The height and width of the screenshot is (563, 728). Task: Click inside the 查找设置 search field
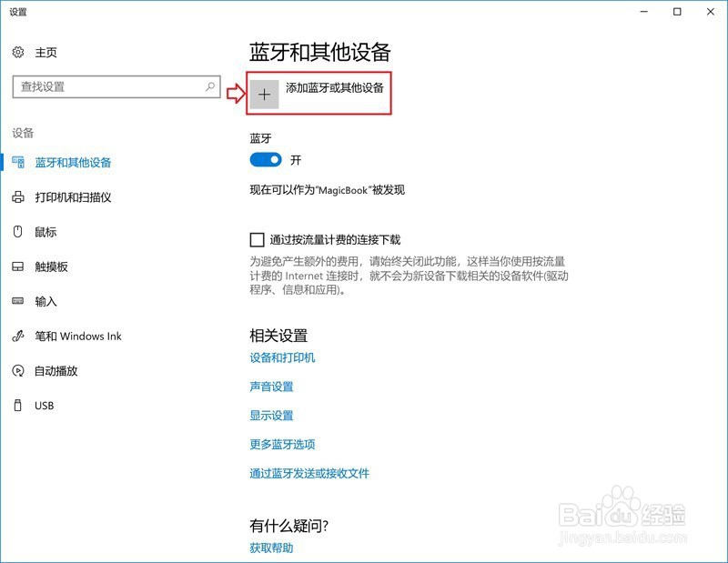109,87
